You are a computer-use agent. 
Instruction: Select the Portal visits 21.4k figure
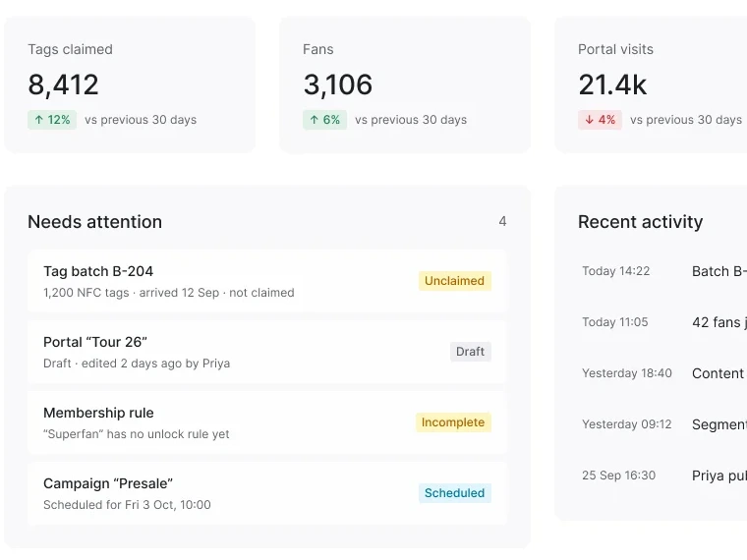tap(612, 84)
